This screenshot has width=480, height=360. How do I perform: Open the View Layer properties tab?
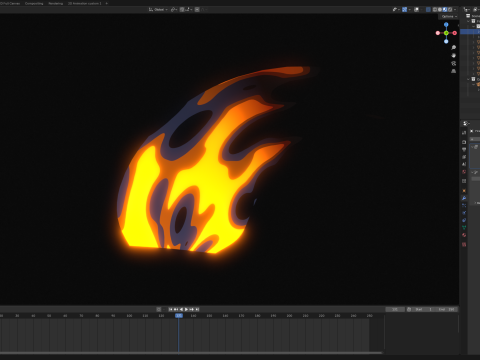click(x=464, y=157)
